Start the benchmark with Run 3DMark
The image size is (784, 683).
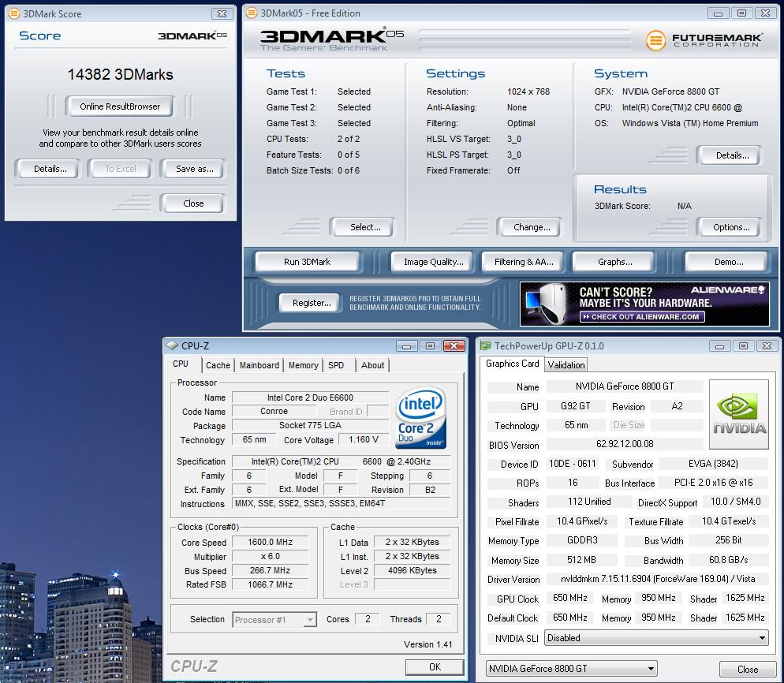point(307,262)
